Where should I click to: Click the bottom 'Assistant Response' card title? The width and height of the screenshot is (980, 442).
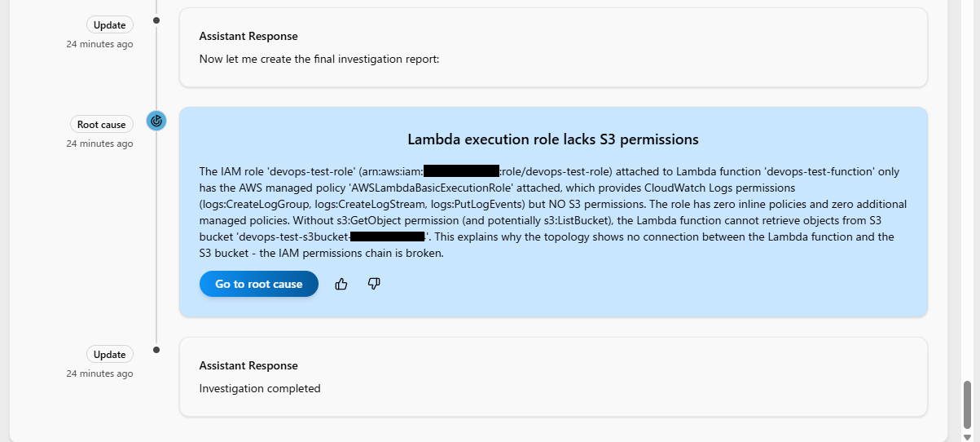click(x=248, y=365)
